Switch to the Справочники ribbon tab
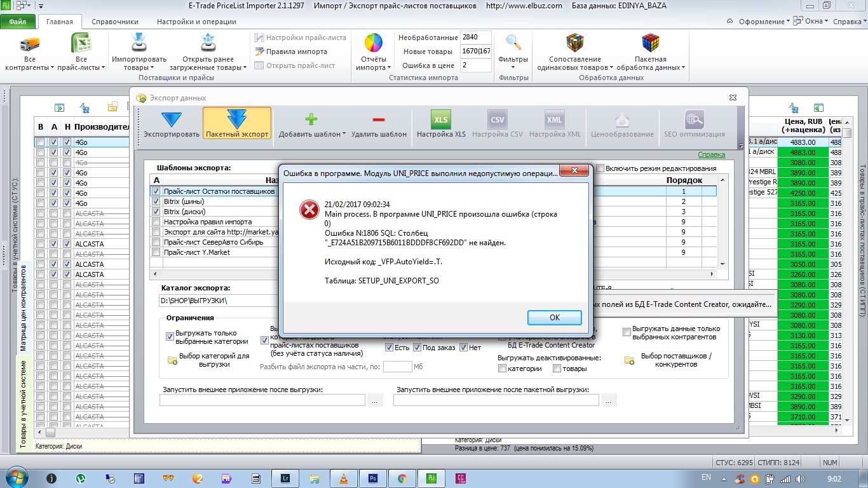Screen dimensions: 868x488 115,22
